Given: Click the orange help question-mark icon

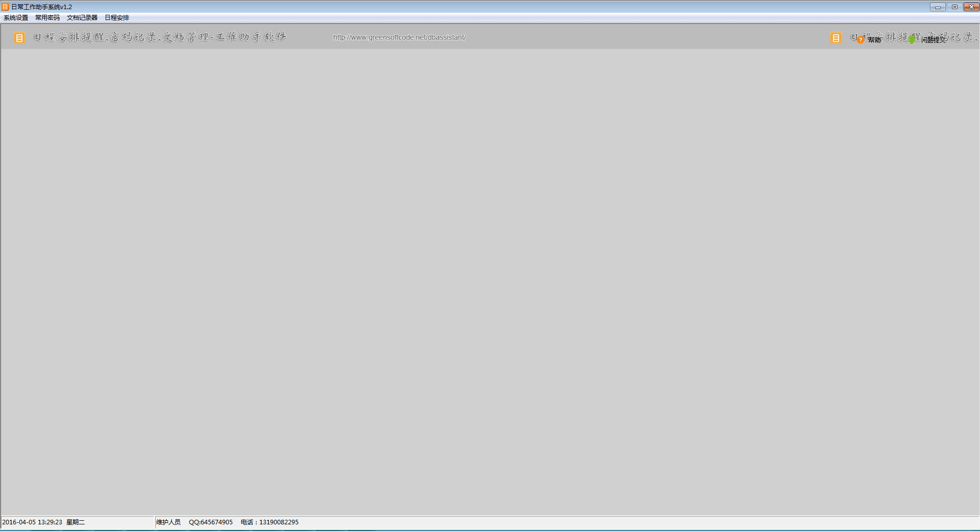Looking at the screenshot, I should [861, 40].
